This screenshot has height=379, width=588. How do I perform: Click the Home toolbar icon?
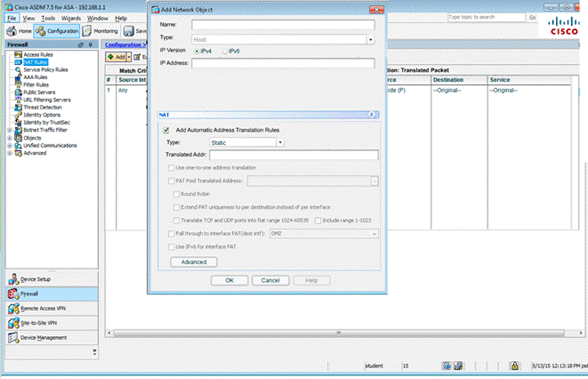click(19, 31)
